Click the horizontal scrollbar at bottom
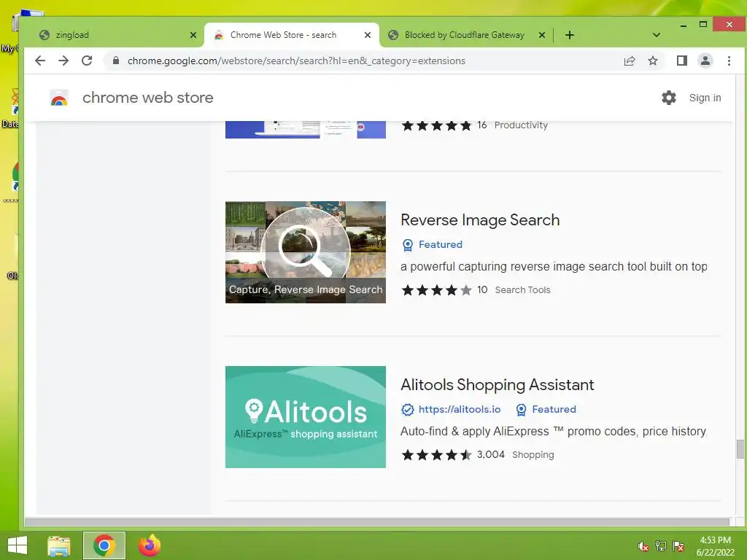The image size is (747, 560). pyautogui.click(x=377, y=522)
